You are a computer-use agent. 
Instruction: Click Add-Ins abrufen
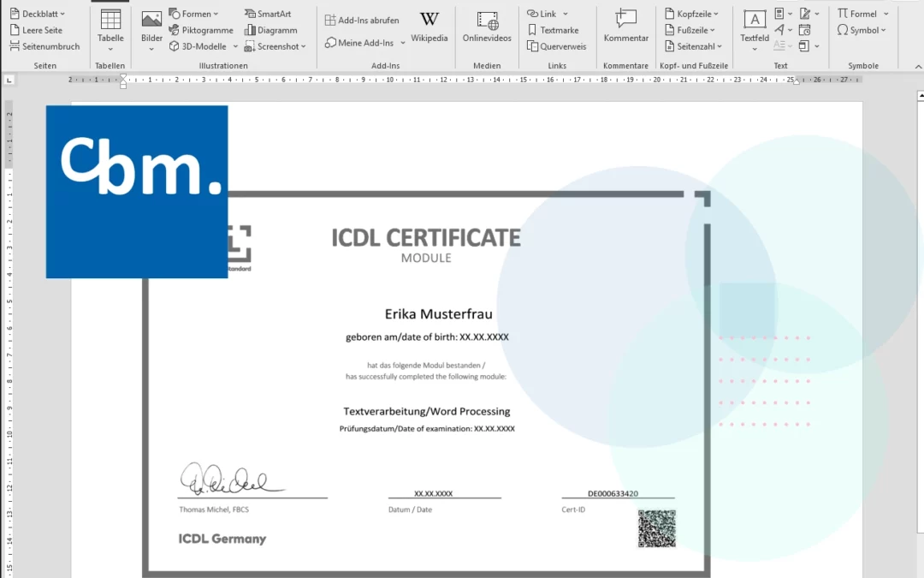pyautogui.click(x=362, y=20)
